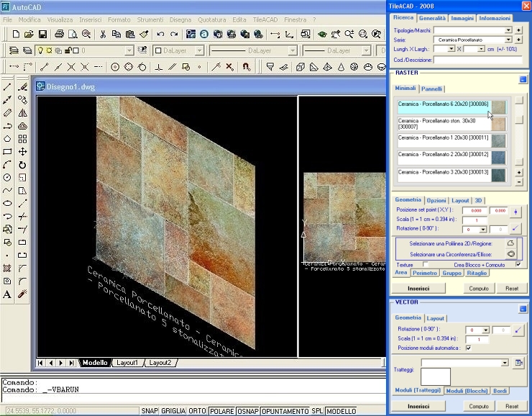Click the Inserisci button in RASTER section
The image size is (532, 416).
(x=418, y=289)
